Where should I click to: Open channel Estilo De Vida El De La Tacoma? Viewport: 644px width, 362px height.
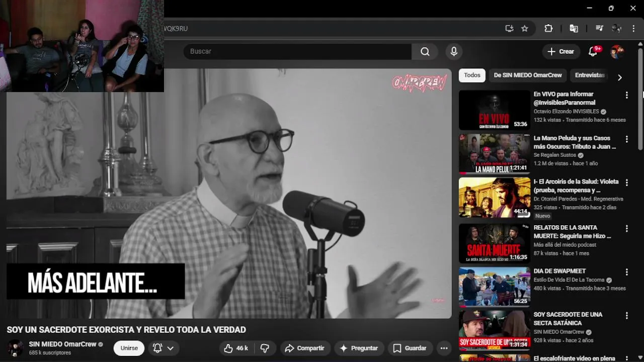click(569, 280)
